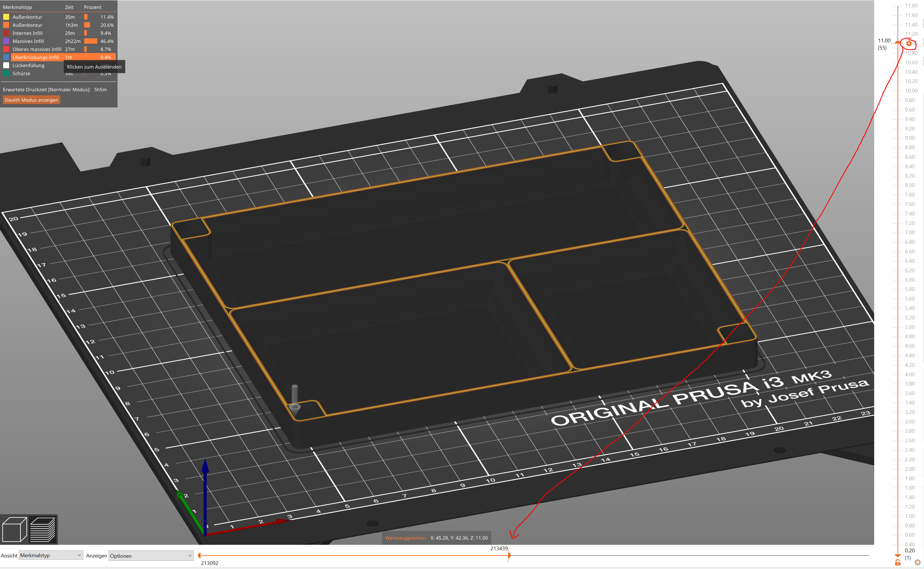Image resolution: width=924 pixels, height=569 pixels.
Task: Open the Ansicht dropdown showing Merkmalstyp
Action: click(50, 555)
